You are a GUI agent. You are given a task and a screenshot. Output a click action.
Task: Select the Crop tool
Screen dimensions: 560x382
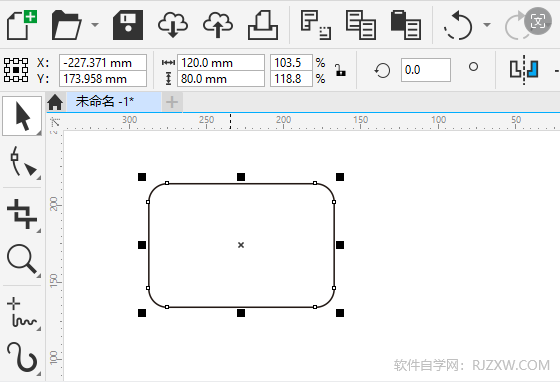pos(22,214)
